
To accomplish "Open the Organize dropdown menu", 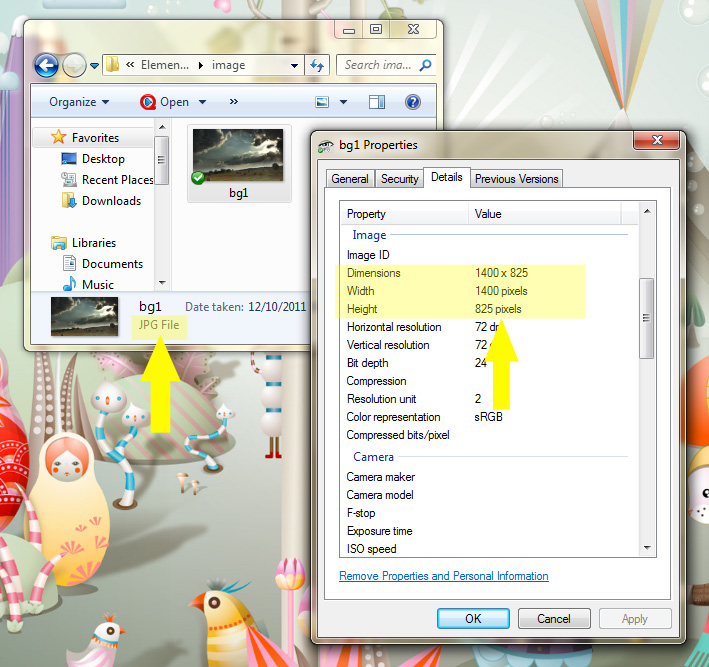I will pos(79,102).
